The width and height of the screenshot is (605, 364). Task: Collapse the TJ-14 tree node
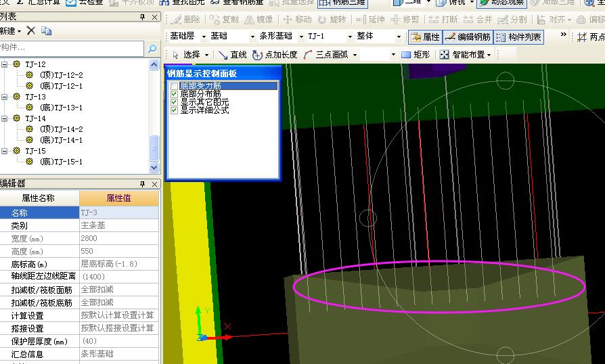(4, 118)
